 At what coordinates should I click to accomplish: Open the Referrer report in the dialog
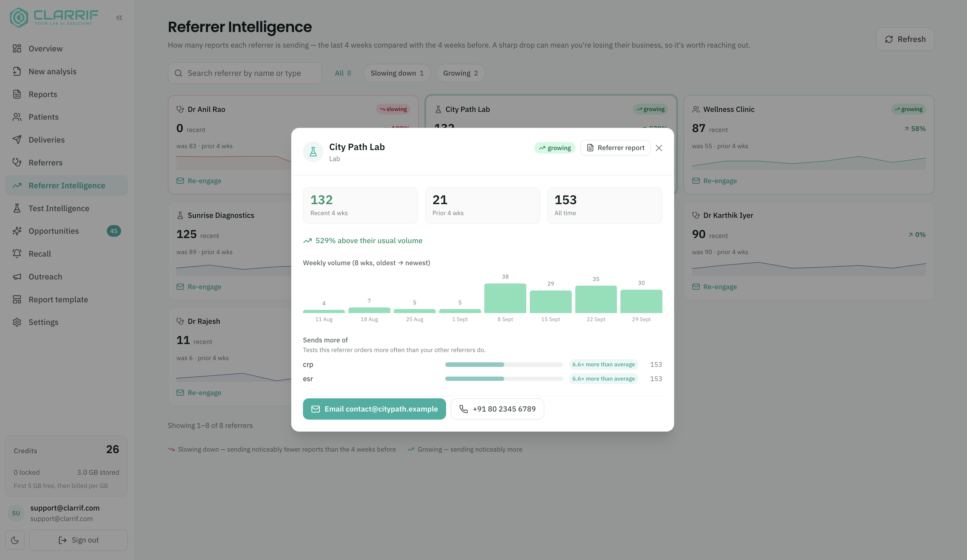615,148
